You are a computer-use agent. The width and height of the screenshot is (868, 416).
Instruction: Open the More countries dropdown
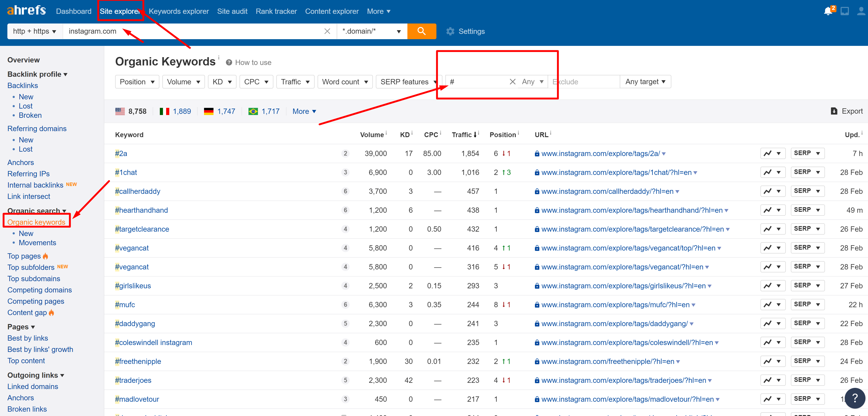tap(304, 111)
